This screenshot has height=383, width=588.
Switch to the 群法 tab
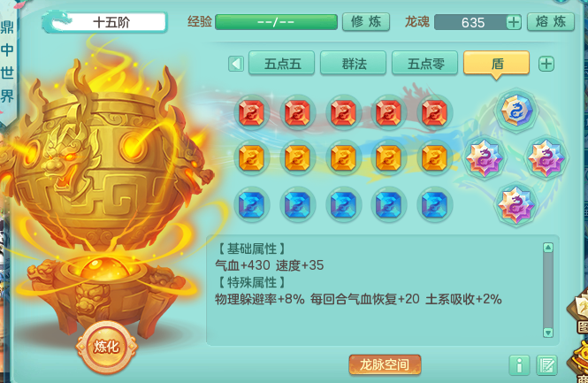(x=354, y=64)
